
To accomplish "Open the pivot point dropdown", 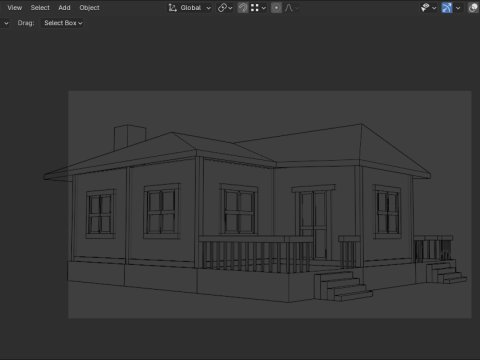I will click(225, 8).
